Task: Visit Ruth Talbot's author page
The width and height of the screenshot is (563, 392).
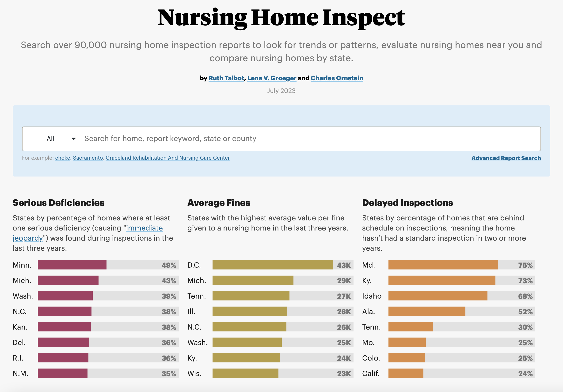Action: 226,78
